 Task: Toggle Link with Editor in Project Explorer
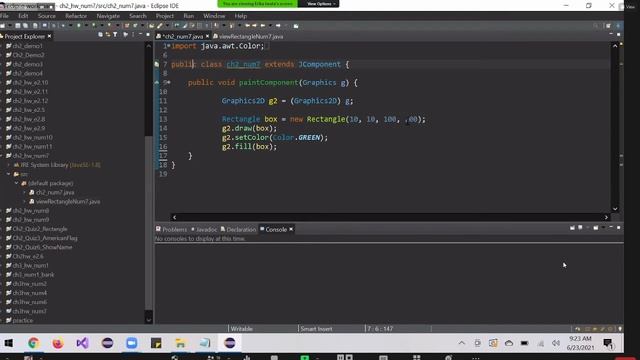108,35
